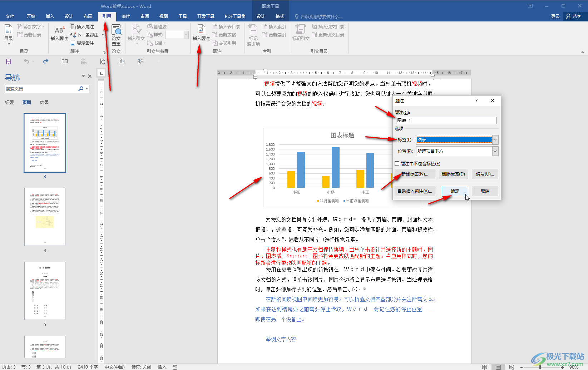Switch to the Review (审阅) ribbon tab

(145, 16)
